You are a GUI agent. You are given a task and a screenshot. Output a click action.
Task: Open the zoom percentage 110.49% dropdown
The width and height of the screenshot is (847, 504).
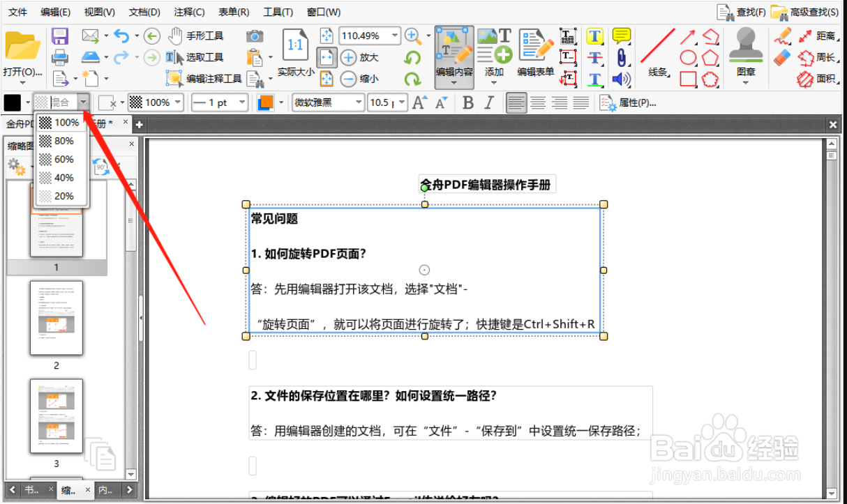tap(395, 36)
